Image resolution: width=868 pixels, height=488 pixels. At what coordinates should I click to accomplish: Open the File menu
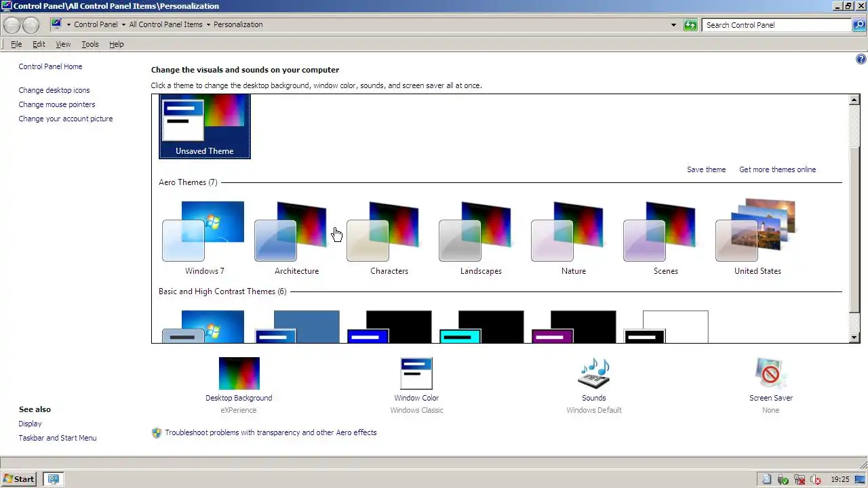(x=16, y=44)
